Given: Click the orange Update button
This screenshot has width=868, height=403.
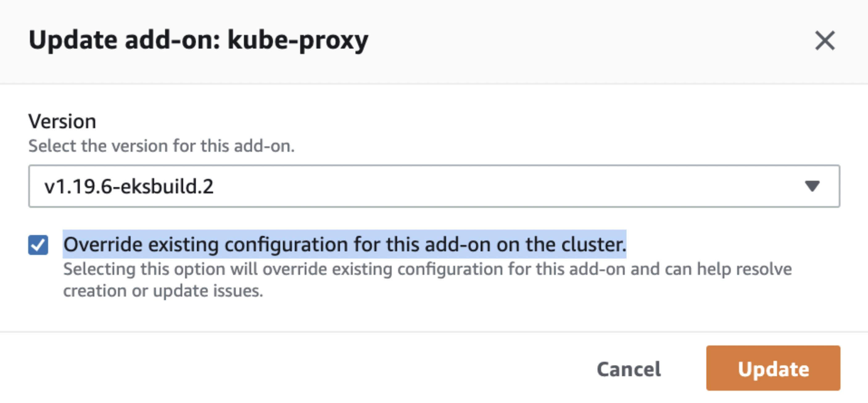Looking at the screenshot, I should [773, 368].
